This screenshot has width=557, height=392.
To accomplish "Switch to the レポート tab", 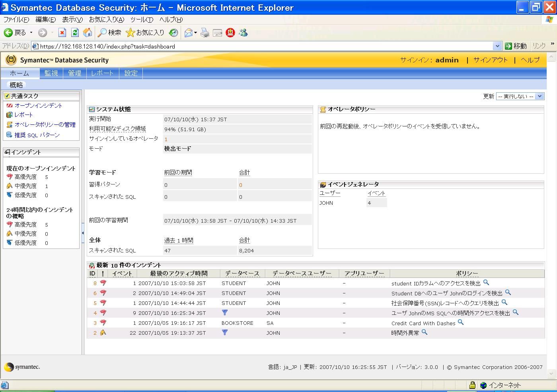I will pyautogui.click(x=102, y=73).
